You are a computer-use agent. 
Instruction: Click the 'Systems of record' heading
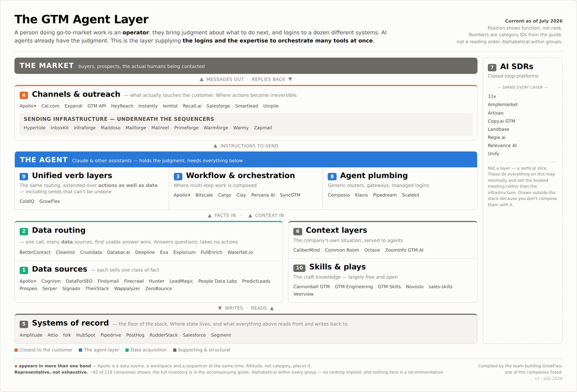71,323
